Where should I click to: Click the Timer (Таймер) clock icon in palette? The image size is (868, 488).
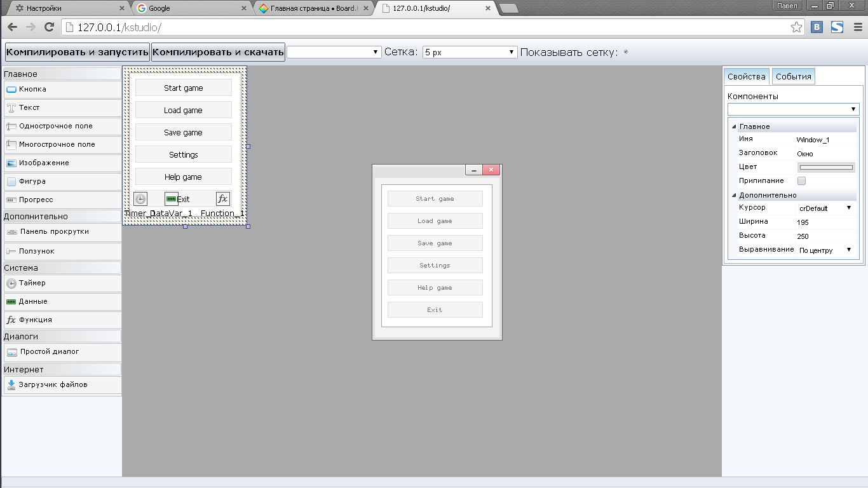[11, 283]
